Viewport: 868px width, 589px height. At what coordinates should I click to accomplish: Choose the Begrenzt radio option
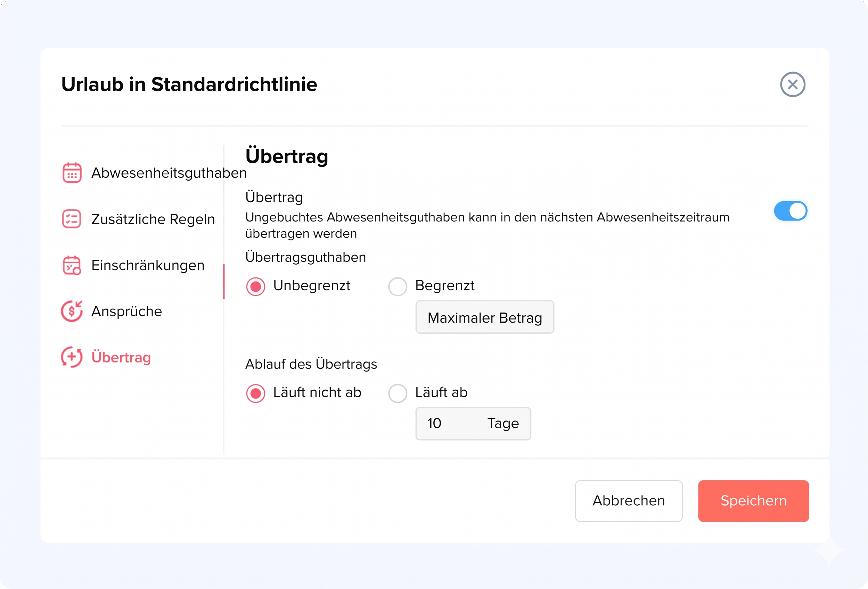398,286
